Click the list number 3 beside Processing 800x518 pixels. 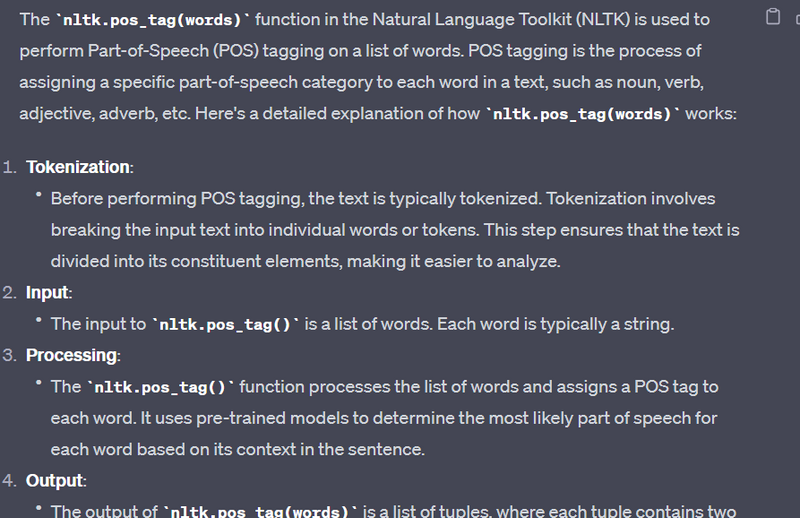click(x=9, y=355)
